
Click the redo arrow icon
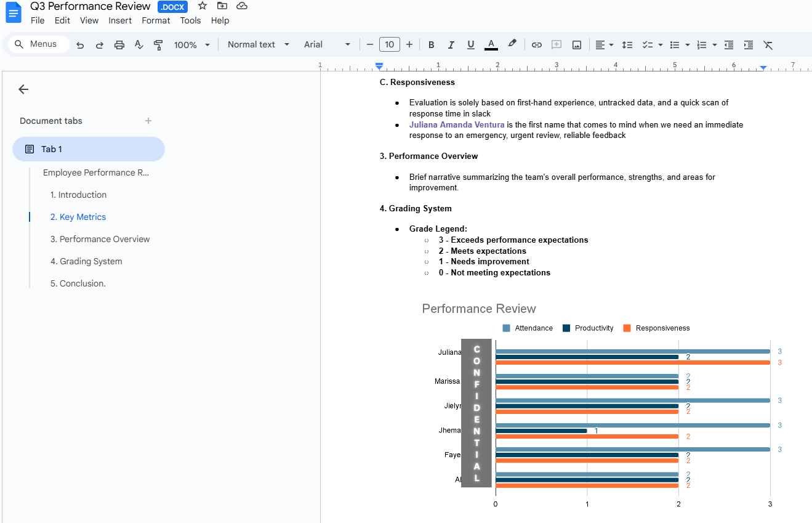[100, 45]
